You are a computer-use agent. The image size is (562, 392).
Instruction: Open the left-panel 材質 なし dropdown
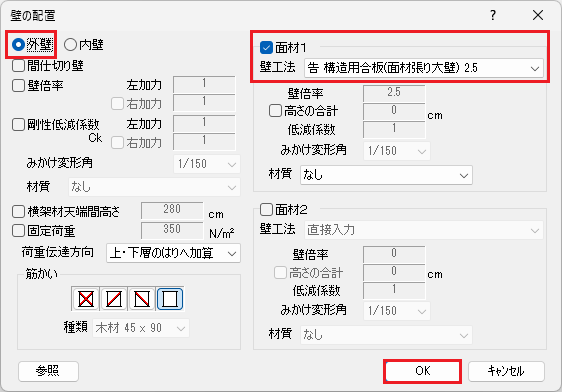point(154,187)
